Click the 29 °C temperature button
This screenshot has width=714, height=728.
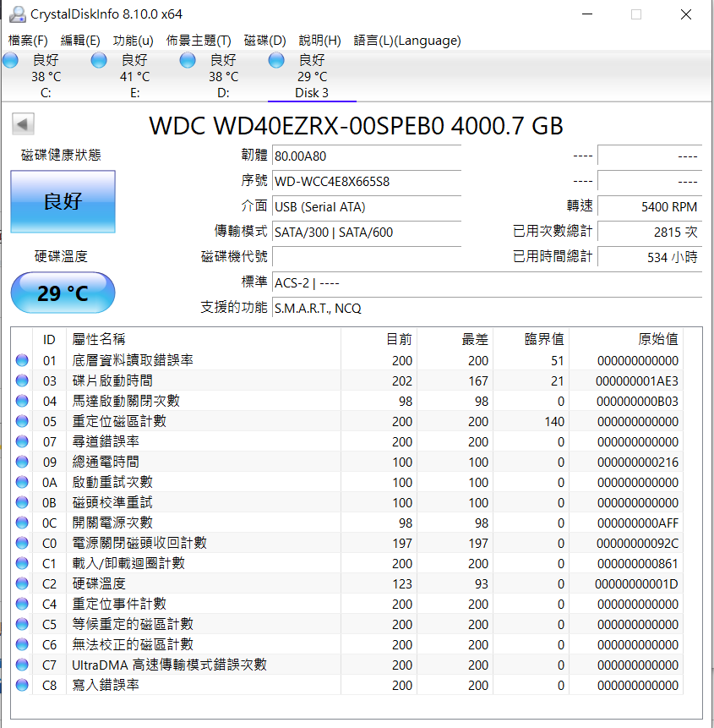click(63, 293)
